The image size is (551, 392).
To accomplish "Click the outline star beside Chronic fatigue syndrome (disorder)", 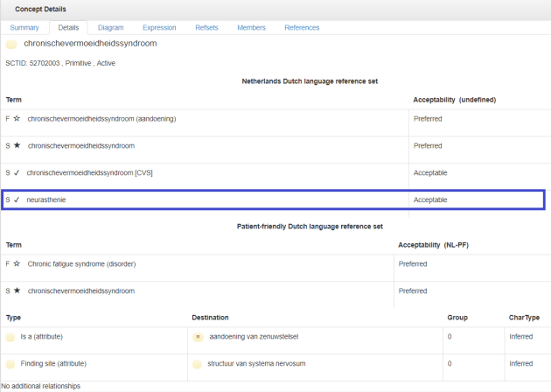I will [x=17, y=264].
